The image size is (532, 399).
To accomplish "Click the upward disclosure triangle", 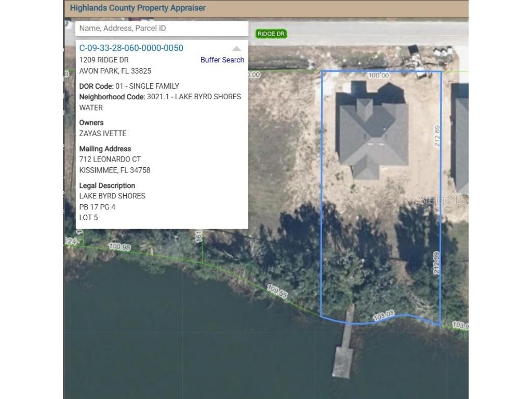I will tap(236, 47).
